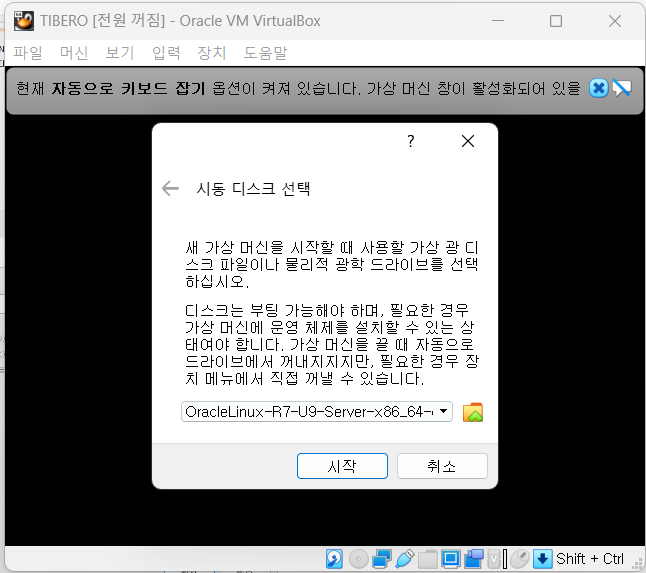Screen dimensions: 646x573
Task: Open the 입력 menu
Action: (x=166, y=53)
